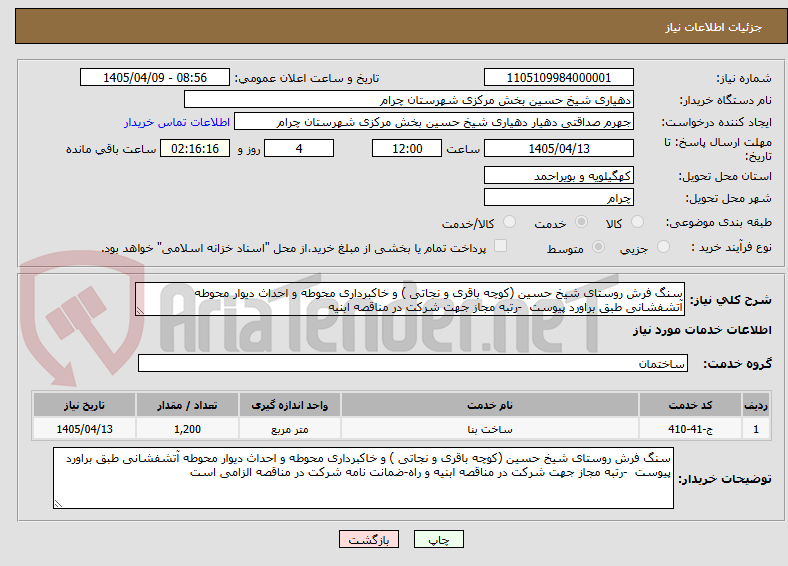Click the بازگشت back button

(369, 539)
